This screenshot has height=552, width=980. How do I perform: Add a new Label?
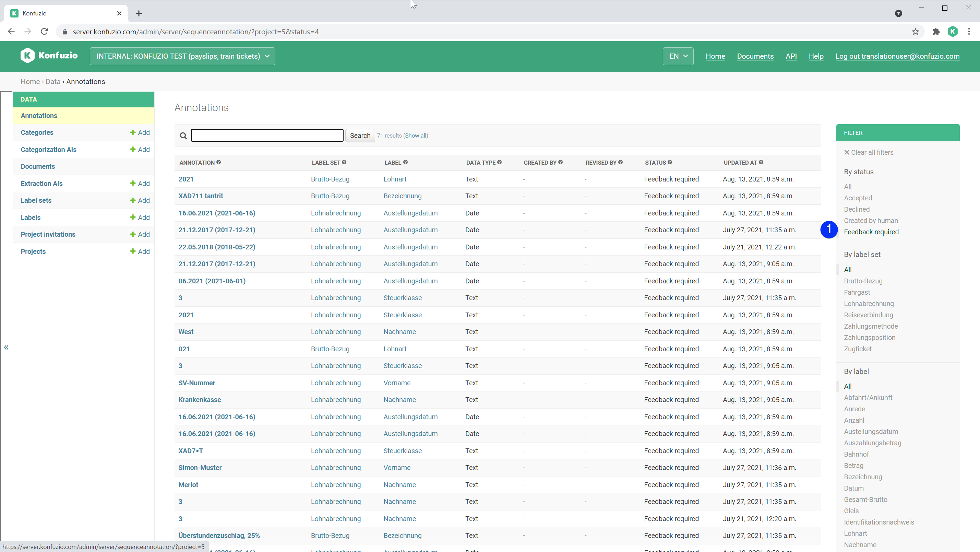[x=140, y=218]
